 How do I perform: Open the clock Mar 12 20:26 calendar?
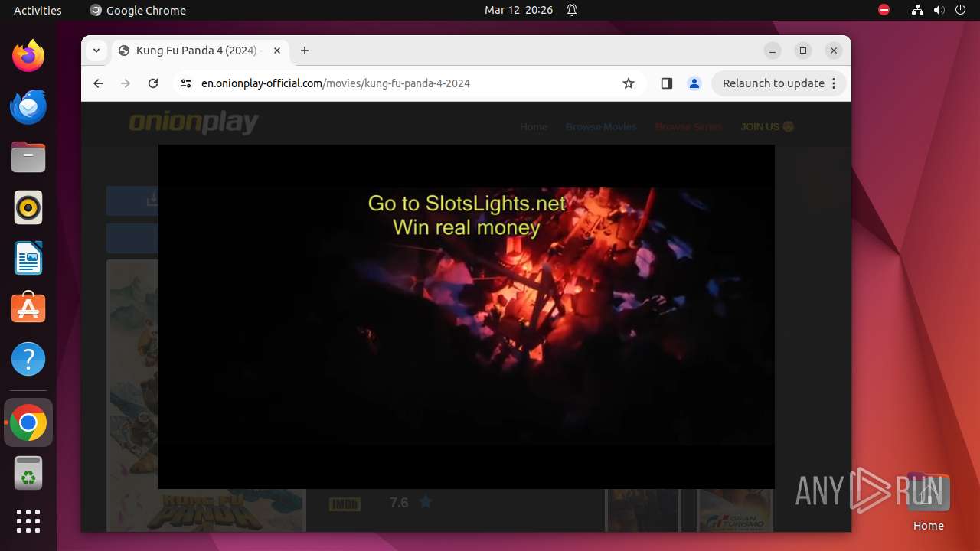pyautogui.click(x=518, y=10)
